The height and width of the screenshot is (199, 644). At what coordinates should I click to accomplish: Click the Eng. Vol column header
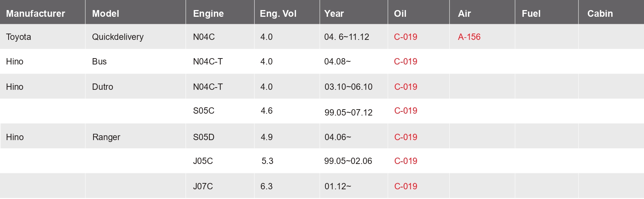click(278, 14)
